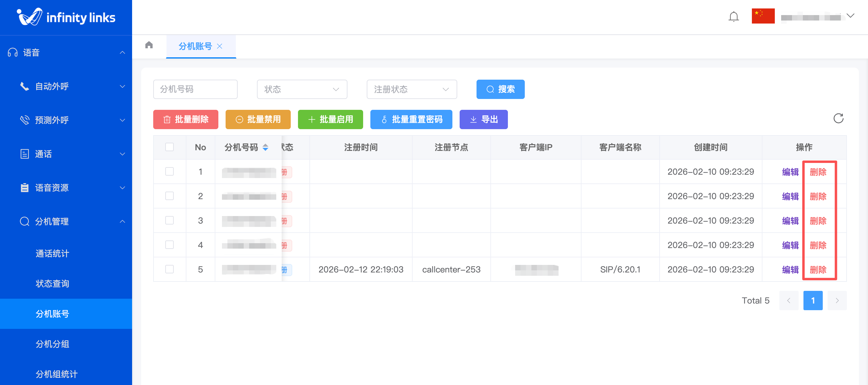Image resolution: width=868 pixels, height=385 pixels.
Task: Go to next page arrow
Action: pyautogui.click(x=837, y=301)
